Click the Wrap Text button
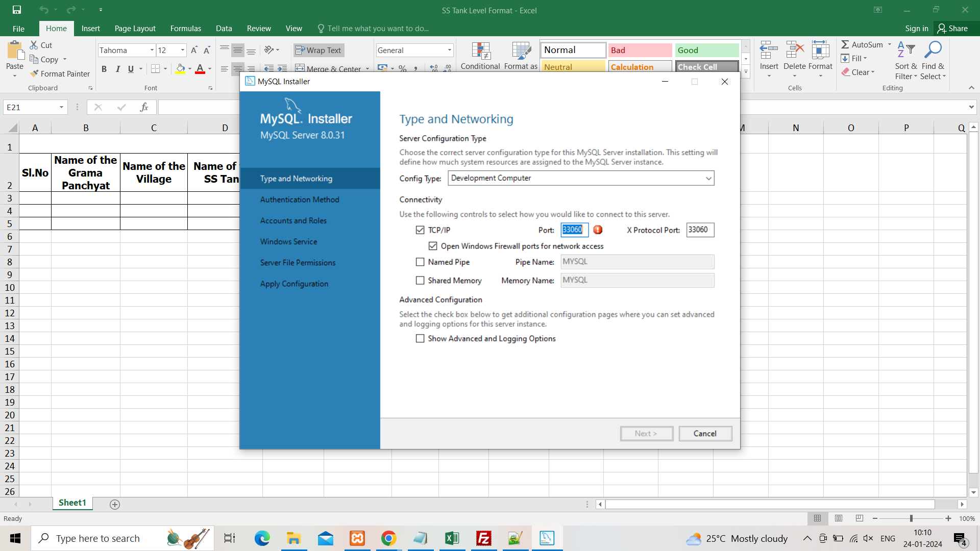 click(318, 50)
